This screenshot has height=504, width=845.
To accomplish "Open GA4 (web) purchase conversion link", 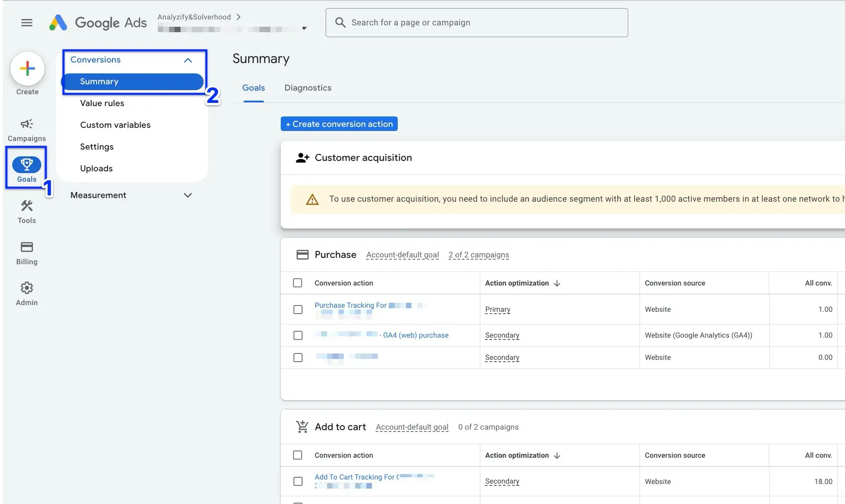I will (416, 335).
